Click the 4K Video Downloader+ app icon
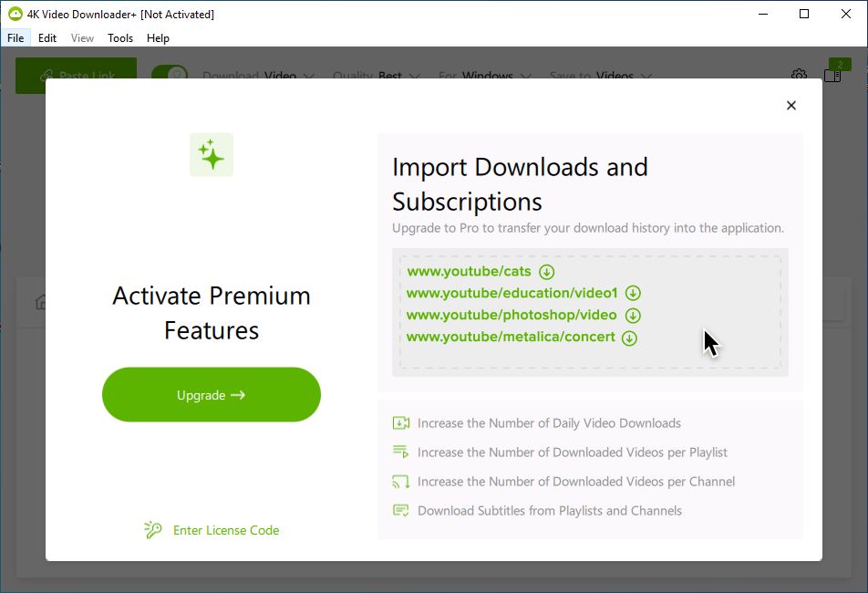 (15, 14)
